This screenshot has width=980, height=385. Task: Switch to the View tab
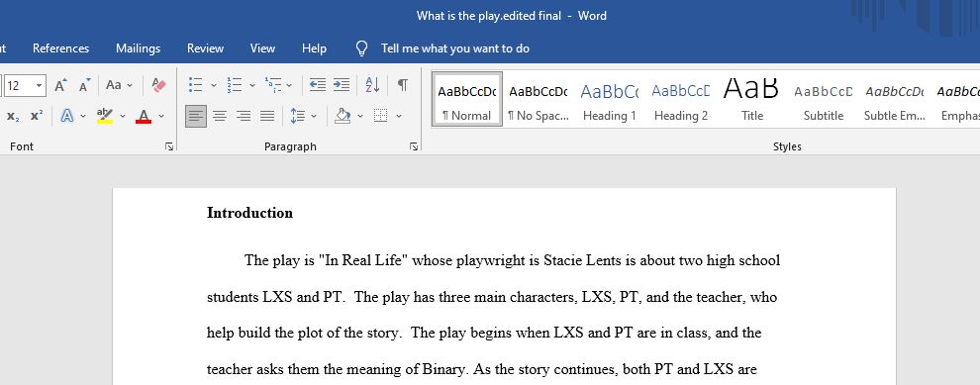(262, 48)
